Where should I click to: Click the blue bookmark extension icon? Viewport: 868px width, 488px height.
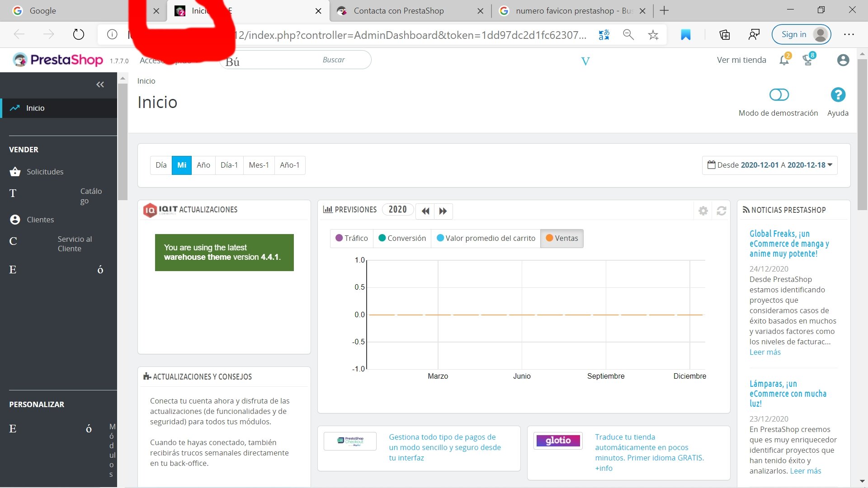coord(686,34)
